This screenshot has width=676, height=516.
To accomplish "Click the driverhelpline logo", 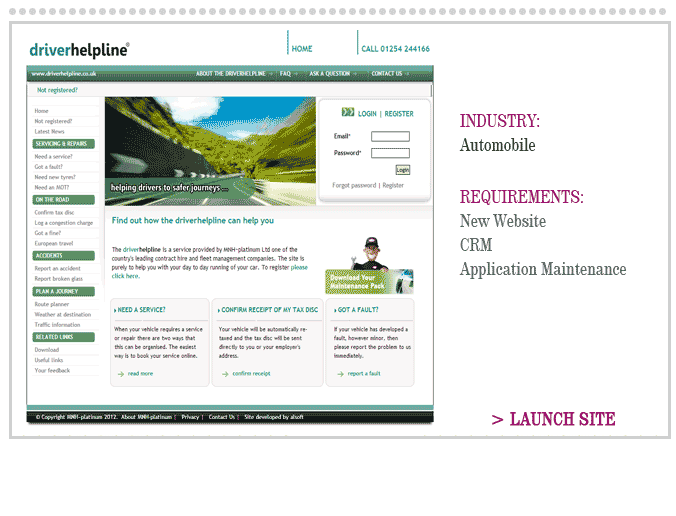I will (79, 48).
